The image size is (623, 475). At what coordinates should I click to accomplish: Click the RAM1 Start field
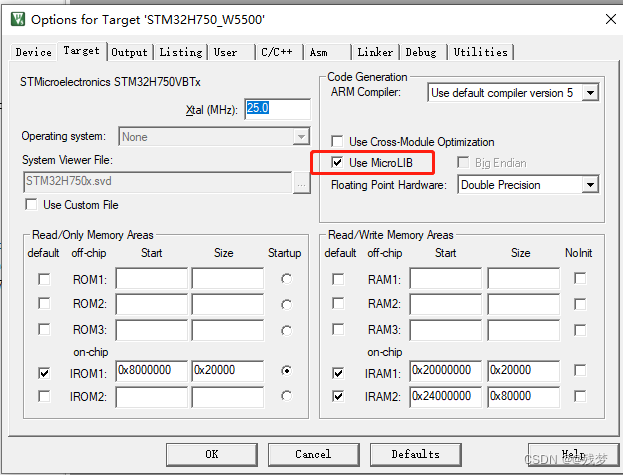click(445, 278)
